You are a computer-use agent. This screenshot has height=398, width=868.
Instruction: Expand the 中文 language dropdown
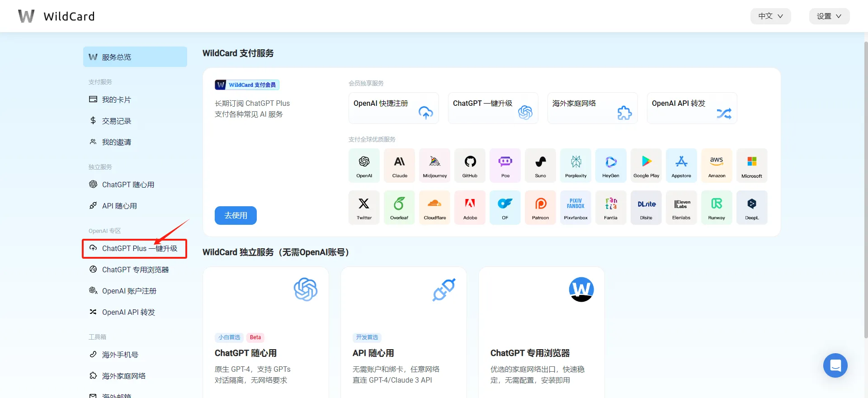tap(770, 16)
